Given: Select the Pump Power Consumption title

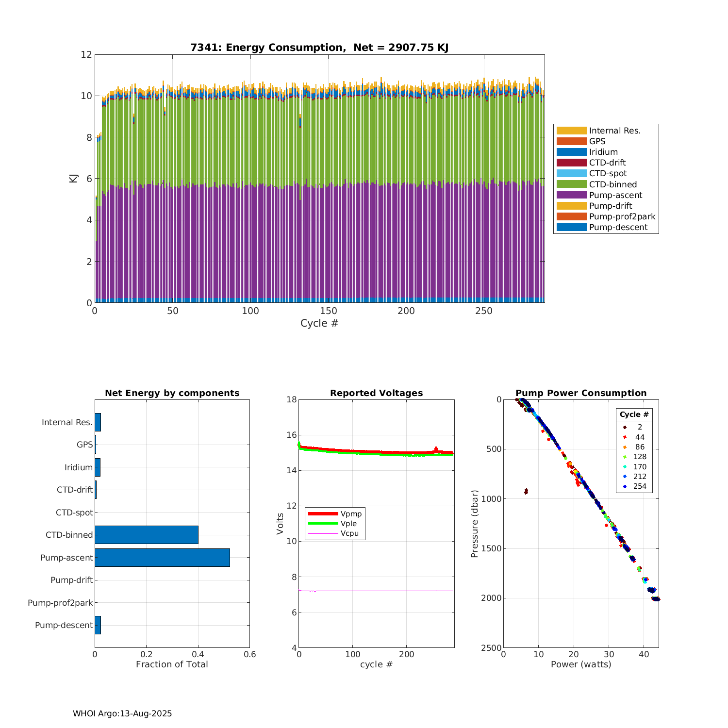Looking at the screenshot, I should [x=581, y=393].
